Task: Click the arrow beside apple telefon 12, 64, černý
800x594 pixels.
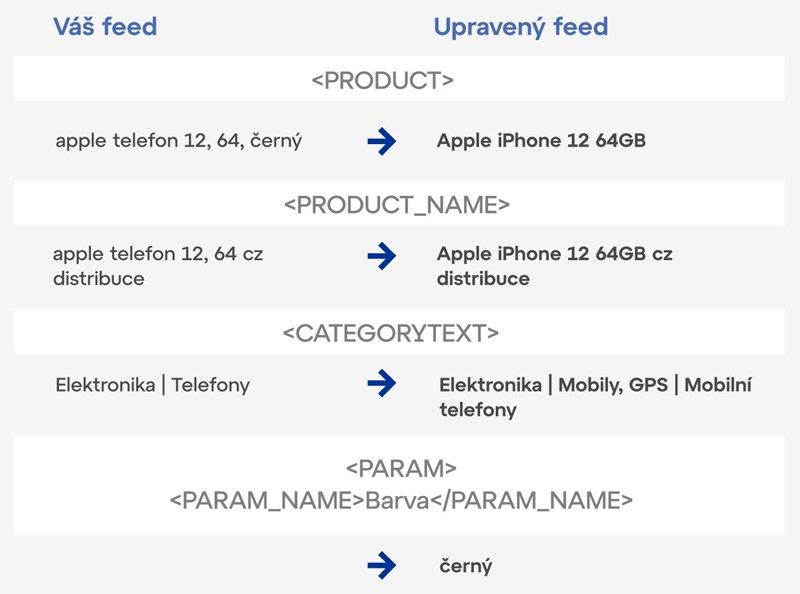Action: click(382, 141)
